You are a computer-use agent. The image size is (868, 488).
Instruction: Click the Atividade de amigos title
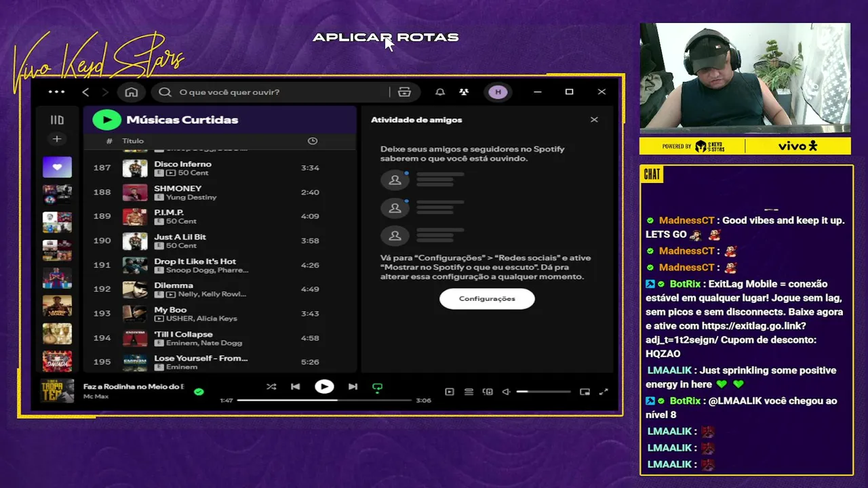tap(416, 120)
